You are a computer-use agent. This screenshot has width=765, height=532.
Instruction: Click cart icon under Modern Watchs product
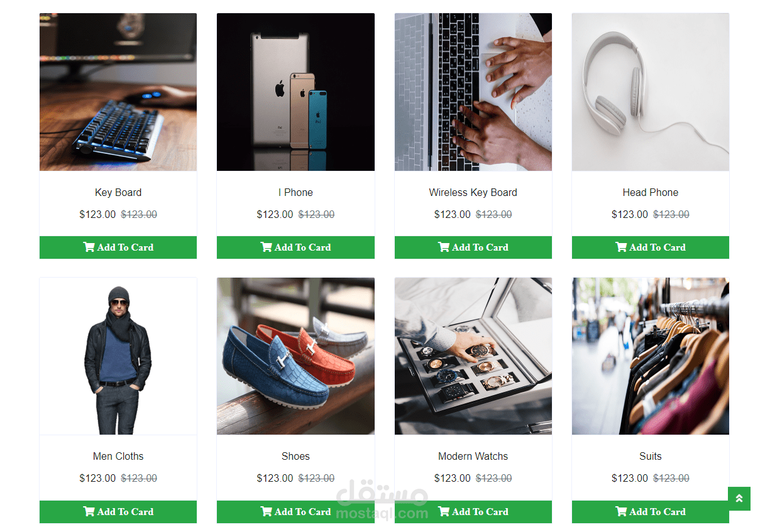pyautogui.click(x=444, y=512)
